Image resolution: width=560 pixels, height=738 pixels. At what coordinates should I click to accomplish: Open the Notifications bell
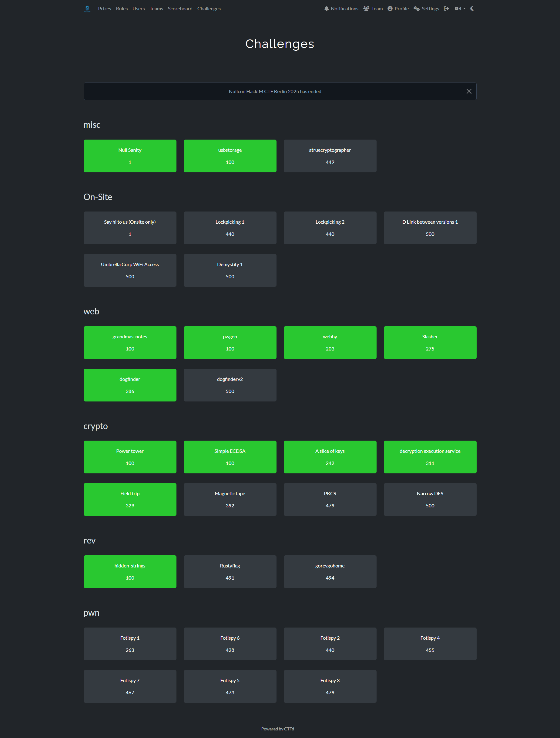341,9
